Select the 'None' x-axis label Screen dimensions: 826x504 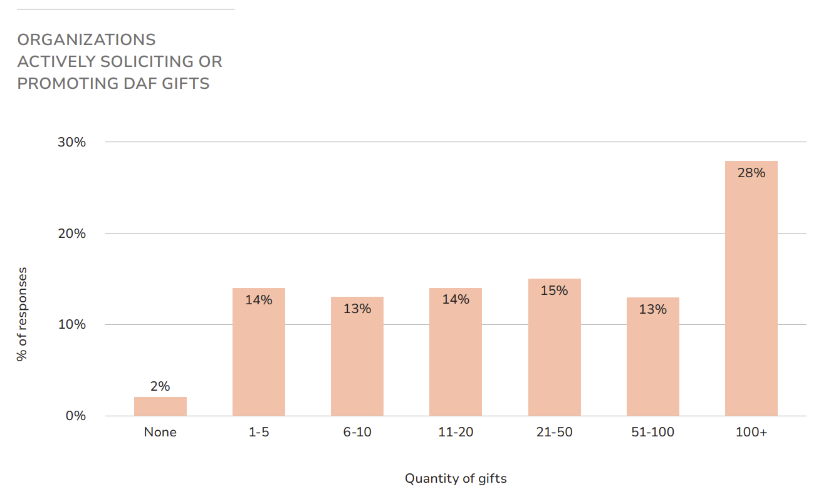[x=160, y=432]
